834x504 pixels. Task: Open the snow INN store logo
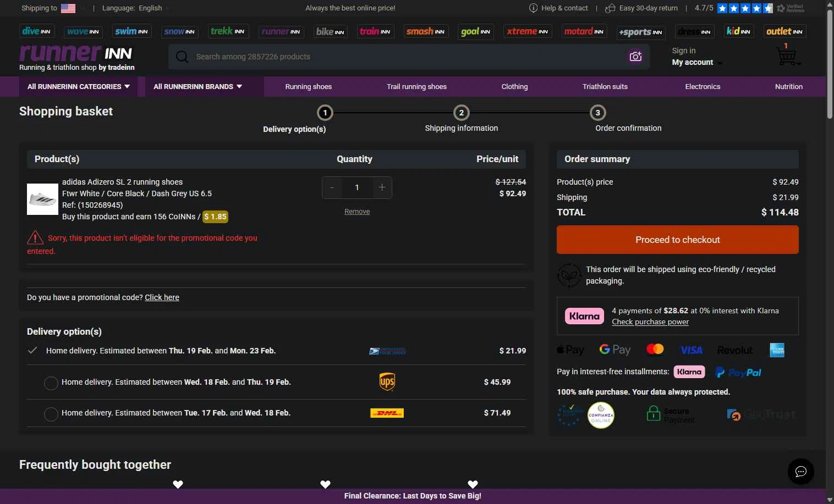(x=179, y=31)
